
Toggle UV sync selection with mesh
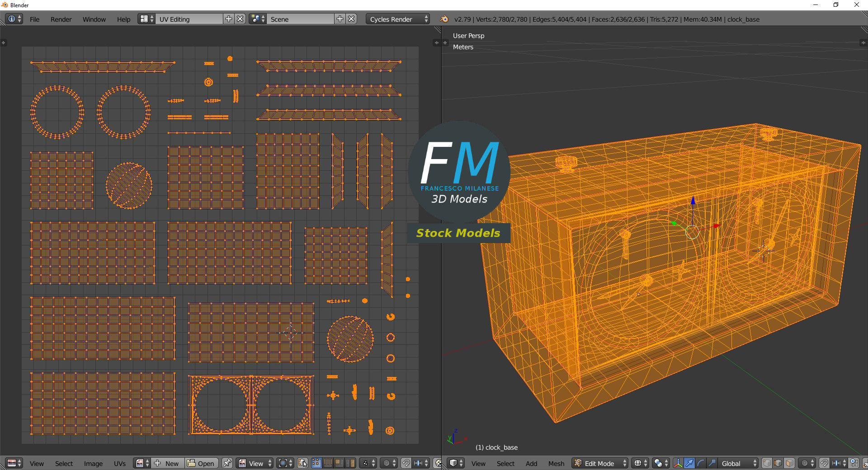click(302, 463)
